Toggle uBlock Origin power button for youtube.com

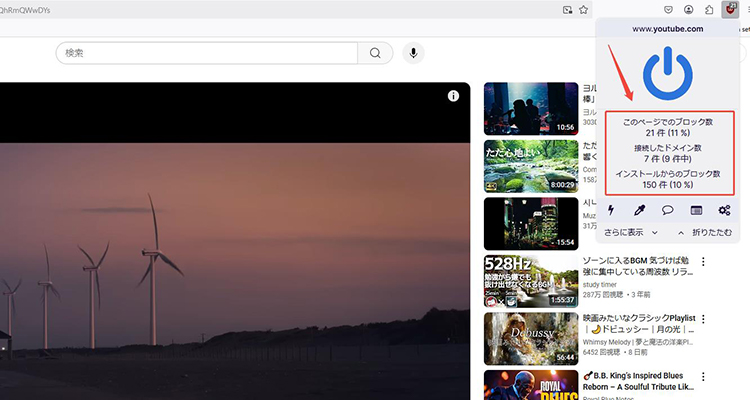pyautogui.click(x=668, y=73)
